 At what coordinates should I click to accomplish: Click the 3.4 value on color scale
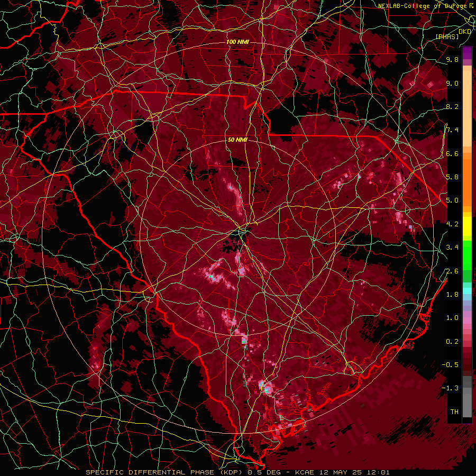point(452,248)
